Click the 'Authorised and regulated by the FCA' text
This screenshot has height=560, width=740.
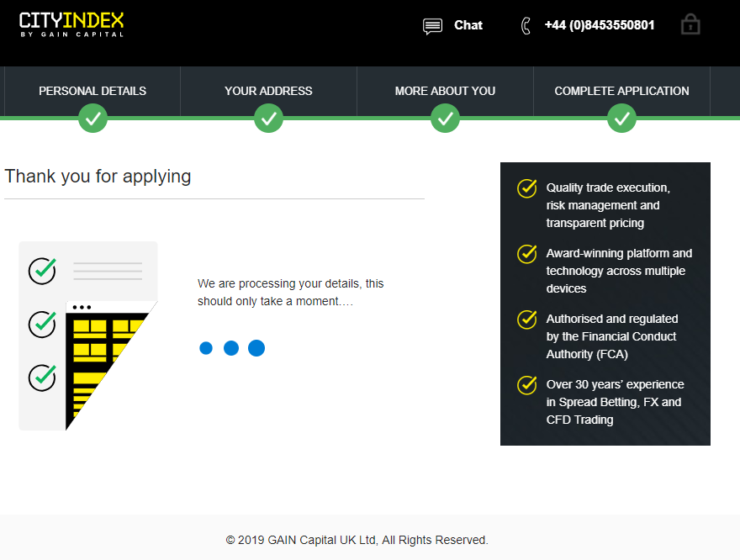[x=612, y=336]
